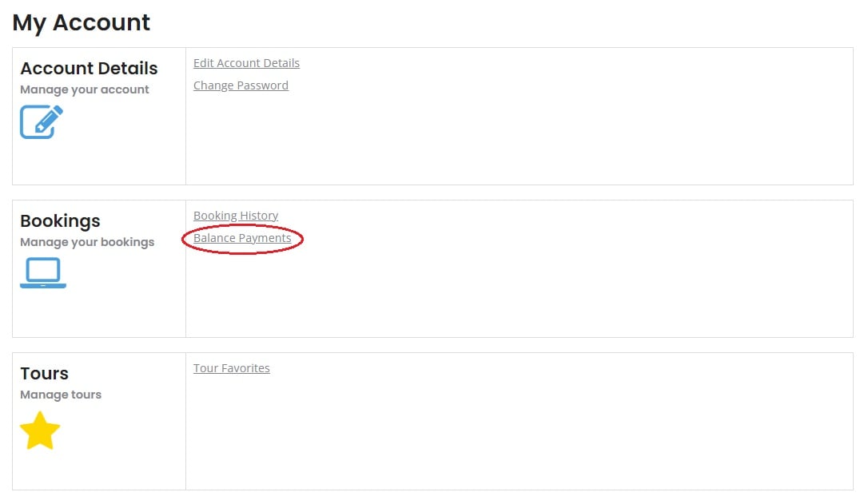868x504 pixels.
Task: Click the My Account page heading
Action: click(82, 23)
